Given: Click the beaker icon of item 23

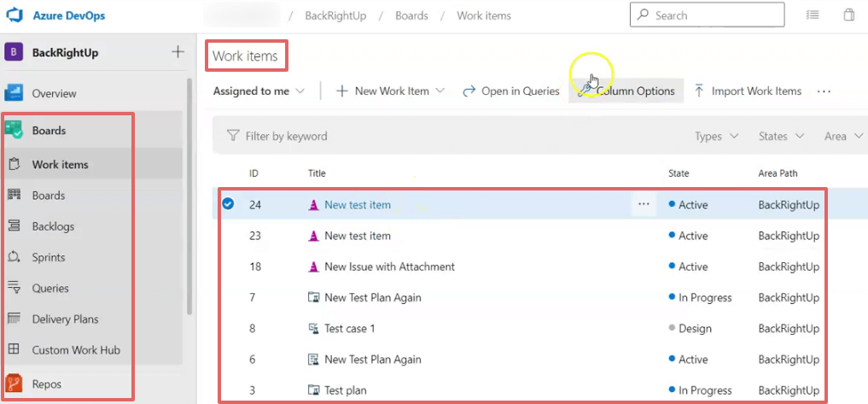Looking at the screenshot, I should click(x=314, y=236).
